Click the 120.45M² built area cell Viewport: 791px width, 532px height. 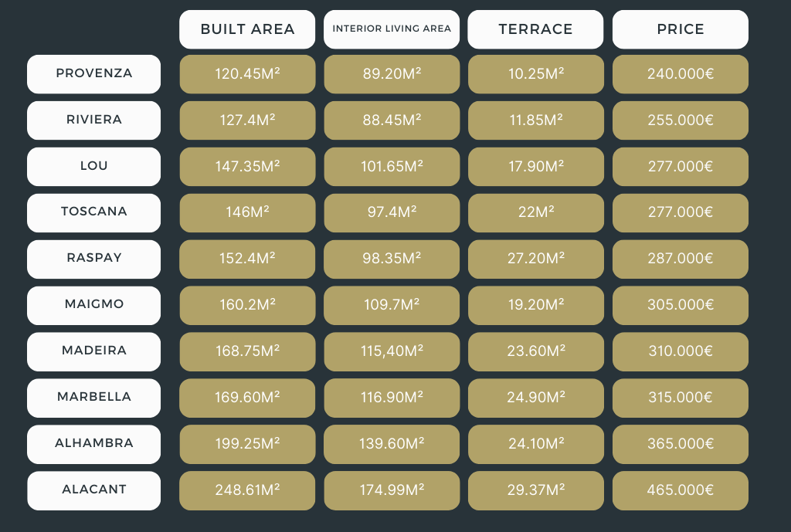(x=247, y=74)
